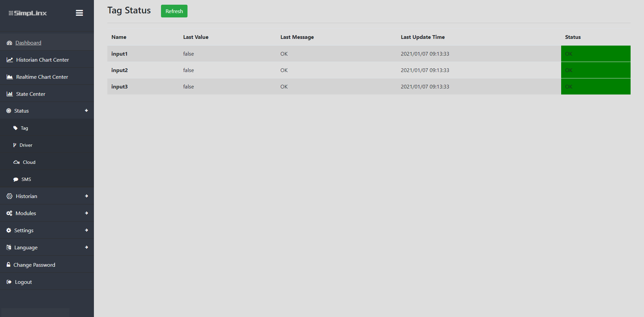Select Driver under Status
Screen dimensions: 644x317
[x=26, y=145]
